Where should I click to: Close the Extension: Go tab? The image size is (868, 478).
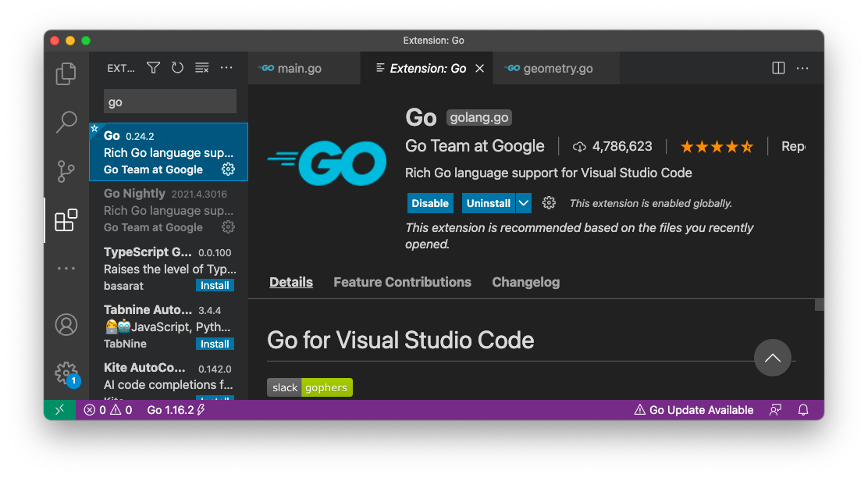point(480,68)
